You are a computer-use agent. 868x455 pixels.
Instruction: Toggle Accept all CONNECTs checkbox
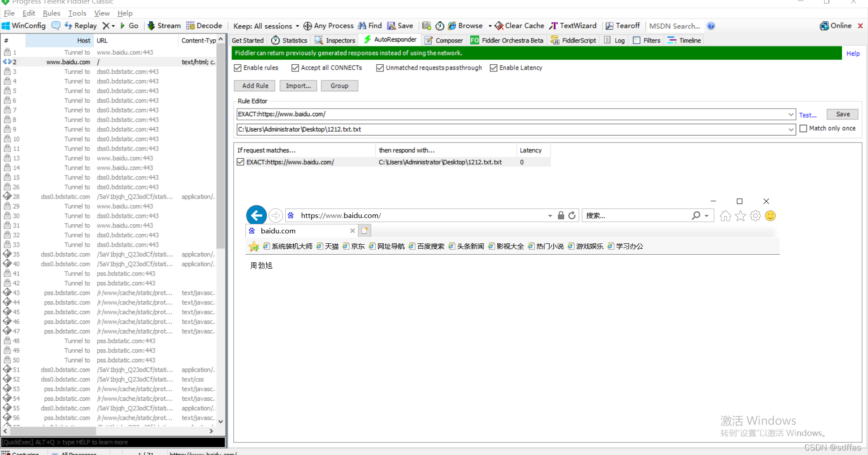coord(295,68)
